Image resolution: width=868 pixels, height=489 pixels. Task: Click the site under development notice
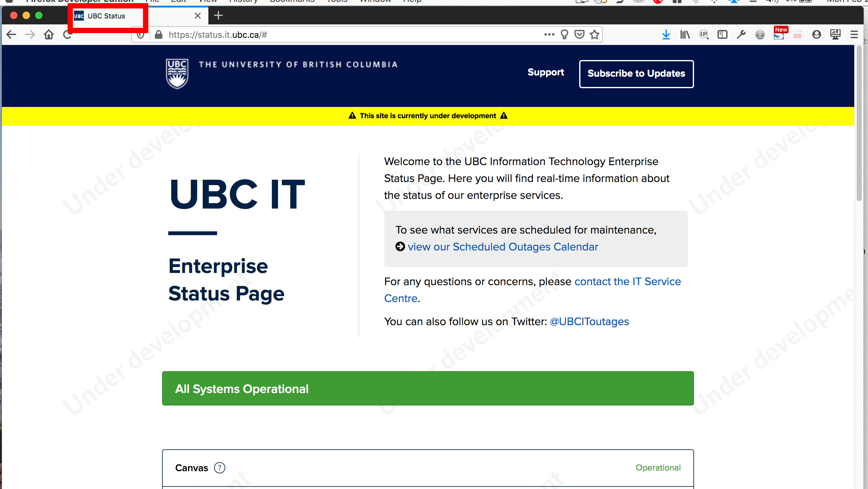[x=428, y=116]
